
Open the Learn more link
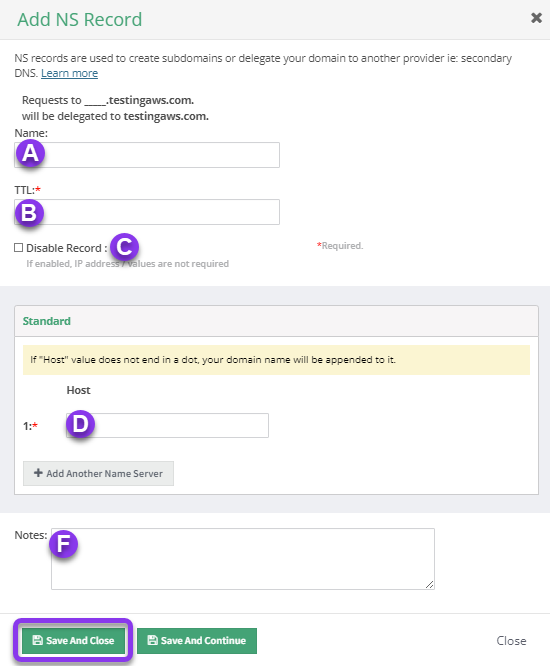click(x=69, y=73)
